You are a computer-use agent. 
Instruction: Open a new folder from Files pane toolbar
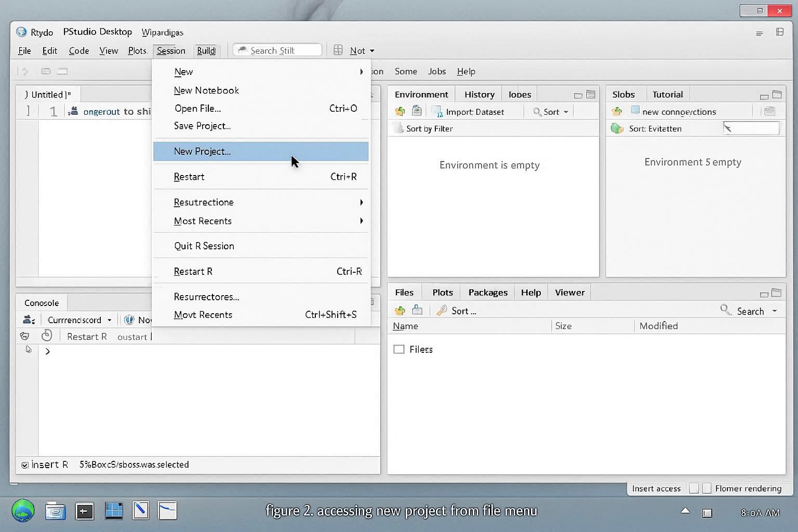[400, 310]
